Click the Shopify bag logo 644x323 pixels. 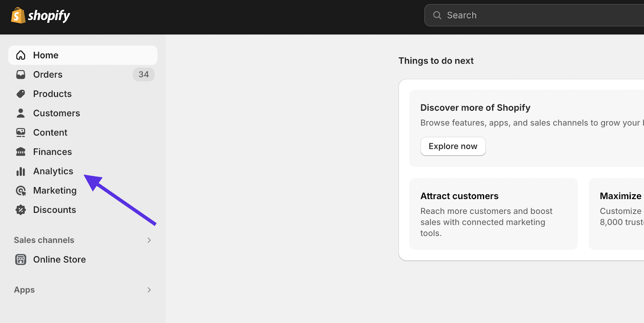(17, 15)
